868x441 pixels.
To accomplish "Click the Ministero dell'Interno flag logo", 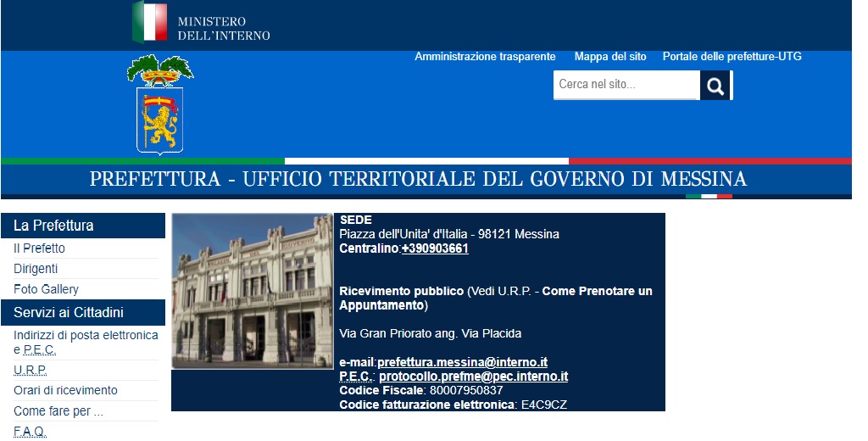I will tap(150, 23).
